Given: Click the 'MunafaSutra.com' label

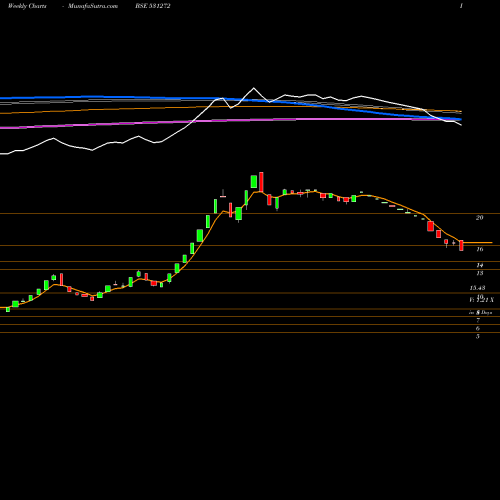Looking at the screenshot, I should coord(93,6).
